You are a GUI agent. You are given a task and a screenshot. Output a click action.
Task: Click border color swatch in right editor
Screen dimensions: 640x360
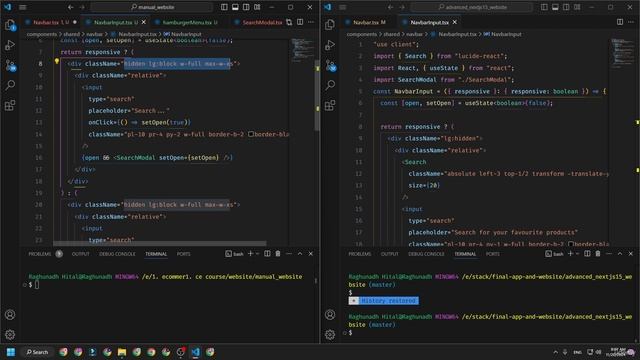tap(571, 244)
